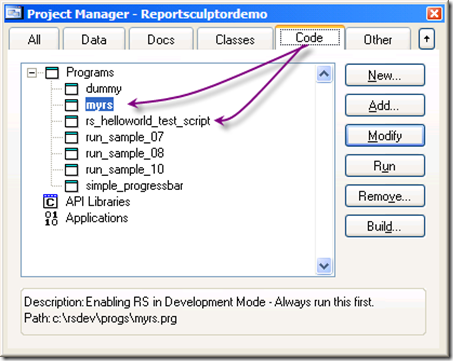
Task: Select the Applications node
Action: pyautogui.click(x=97, y=218)
